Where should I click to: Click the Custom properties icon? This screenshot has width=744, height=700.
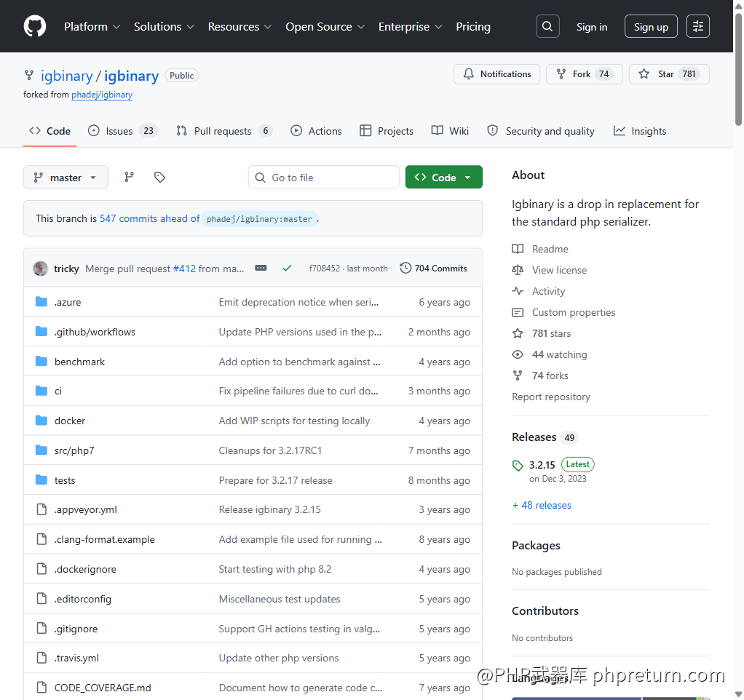tap(518, 313)
